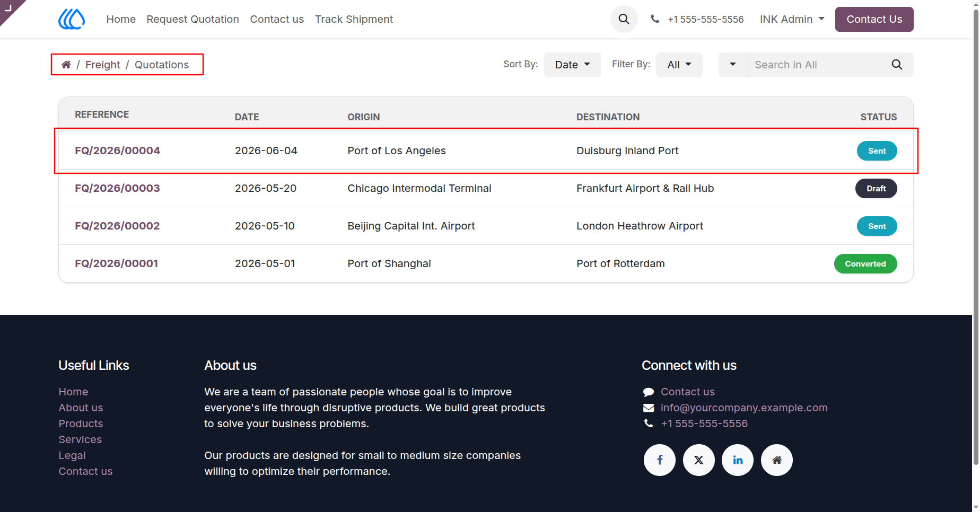Open the Sort By Date dropdown
980x512 pixels.
[x=572, y=65]
